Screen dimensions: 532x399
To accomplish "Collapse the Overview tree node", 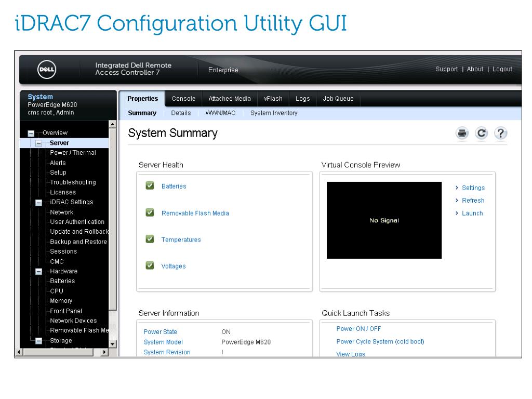I will [x=31, y=134].
